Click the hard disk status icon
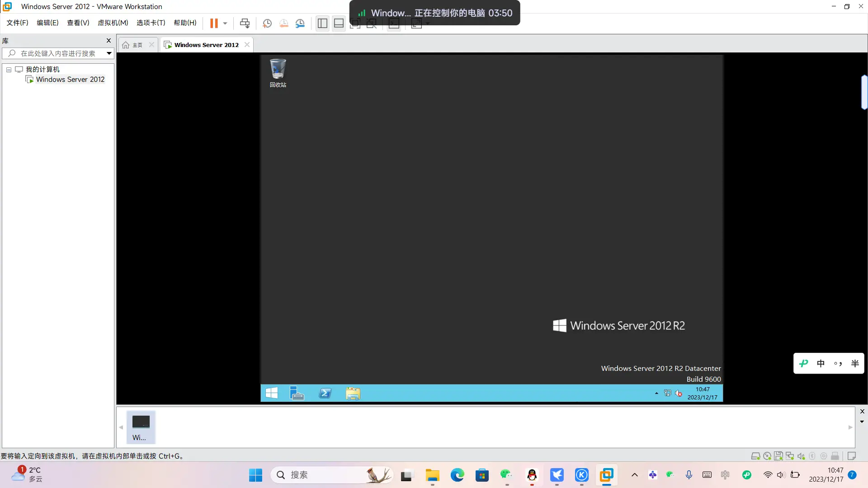The image size is (868, 488). point(756,456)
